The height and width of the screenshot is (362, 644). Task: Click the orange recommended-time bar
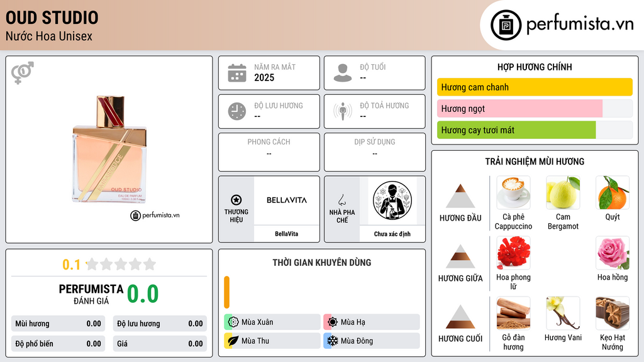tap(226, 292)
